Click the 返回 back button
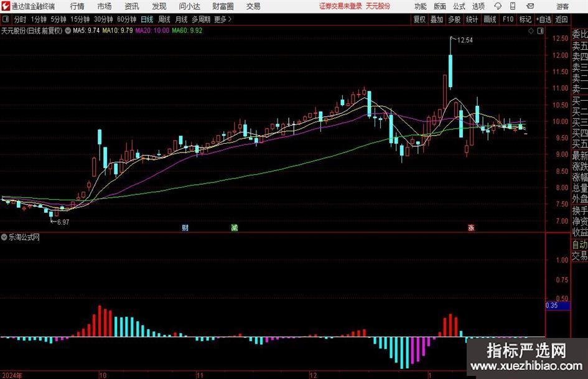The image size is (588, 379). 561,19
